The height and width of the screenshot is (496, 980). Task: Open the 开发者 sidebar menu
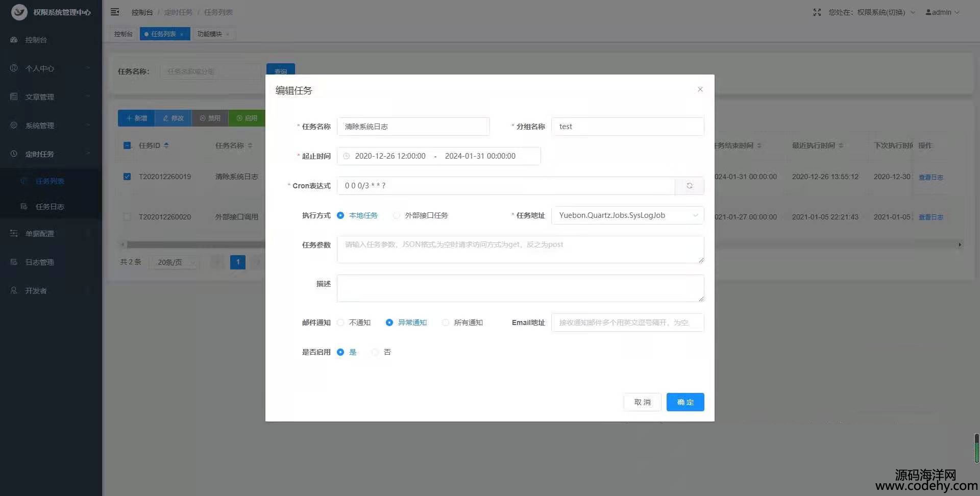36,291
